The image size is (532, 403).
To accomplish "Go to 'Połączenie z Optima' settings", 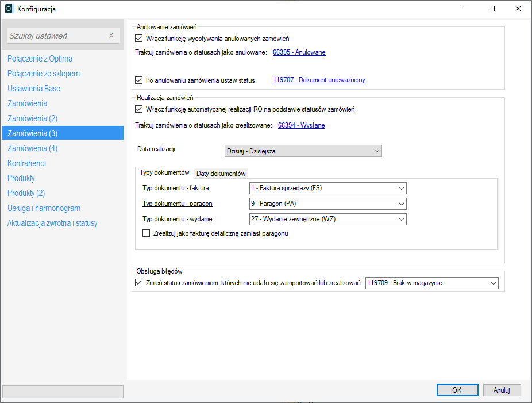I will point(40,59).
